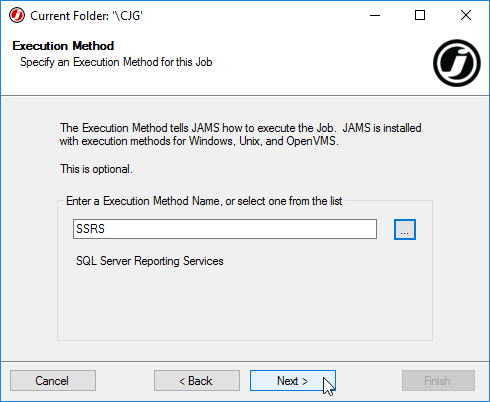490x402 pixels.
Task: Click the 'This is optional.' text
Action: [96, 169]
